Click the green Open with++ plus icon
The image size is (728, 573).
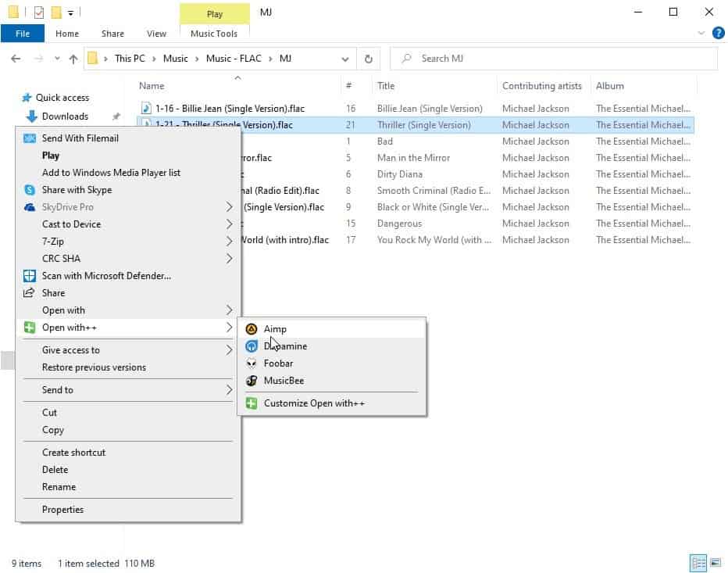[29, 328]
